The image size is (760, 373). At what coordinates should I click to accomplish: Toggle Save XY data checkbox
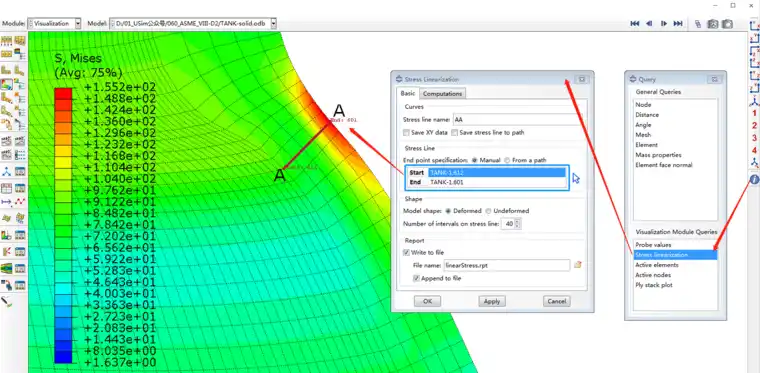406,133
